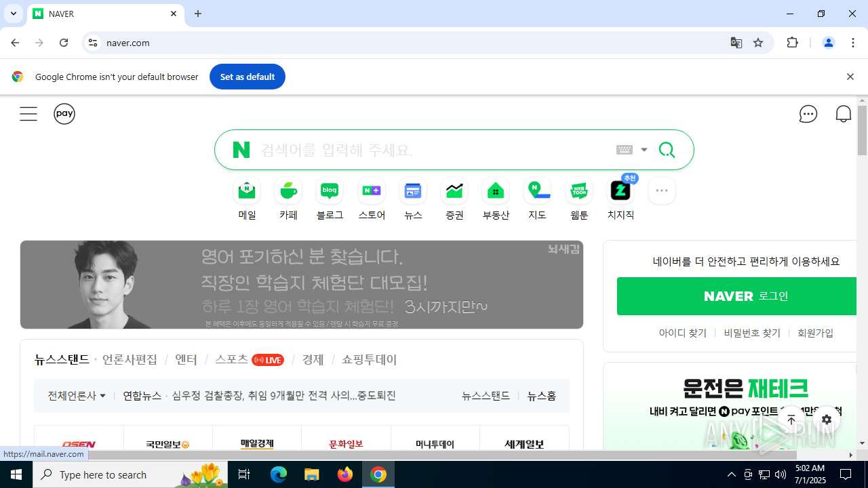Open File Explorer from the taskbar

(311, 474)
